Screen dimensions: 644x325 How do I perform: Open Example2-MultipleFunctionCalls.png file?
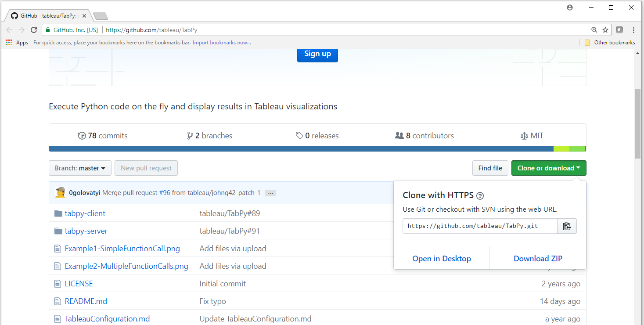click(x=126, y=266)
